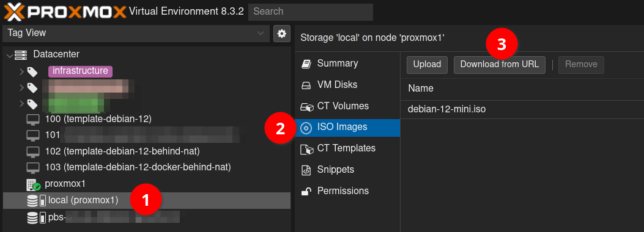Open the Tag View dropdown
The width and height of the screenshot is (644, 232).
[x=136, y=33]
